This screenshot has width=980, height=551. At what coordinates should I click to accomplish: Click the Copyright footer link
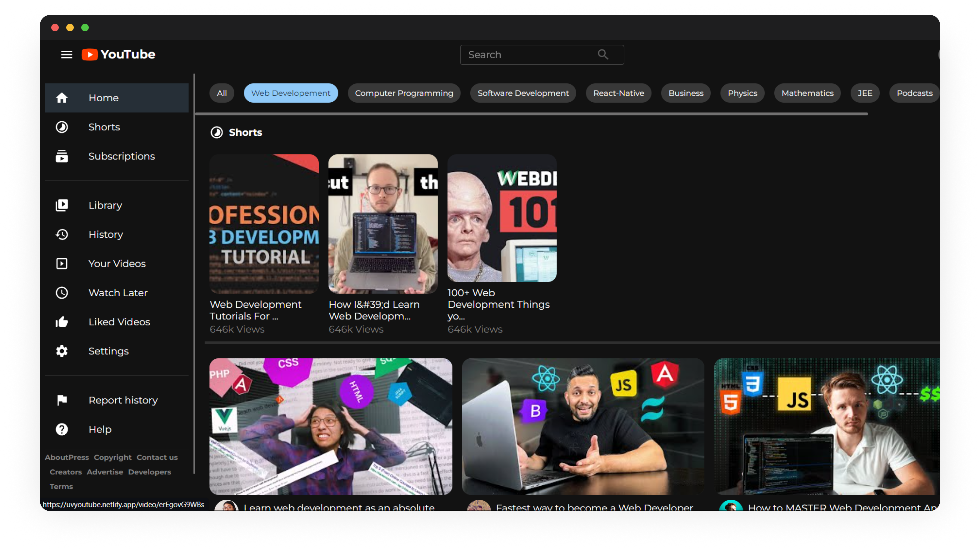112,457
